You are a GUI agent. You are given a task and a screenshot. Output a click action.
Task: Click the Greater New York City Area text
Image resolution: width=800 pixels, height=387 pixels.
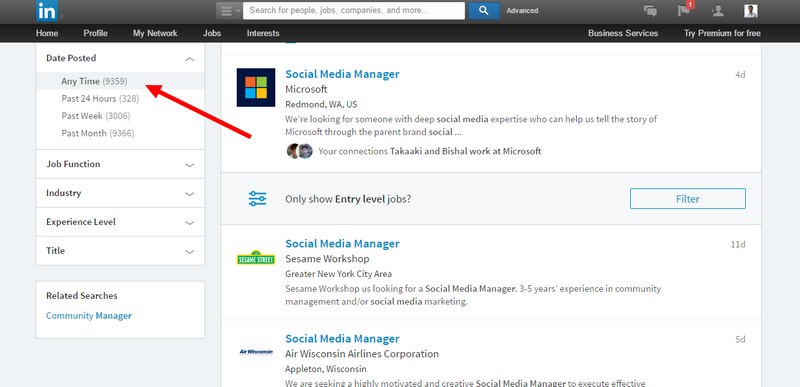click(x=338, y=274)
